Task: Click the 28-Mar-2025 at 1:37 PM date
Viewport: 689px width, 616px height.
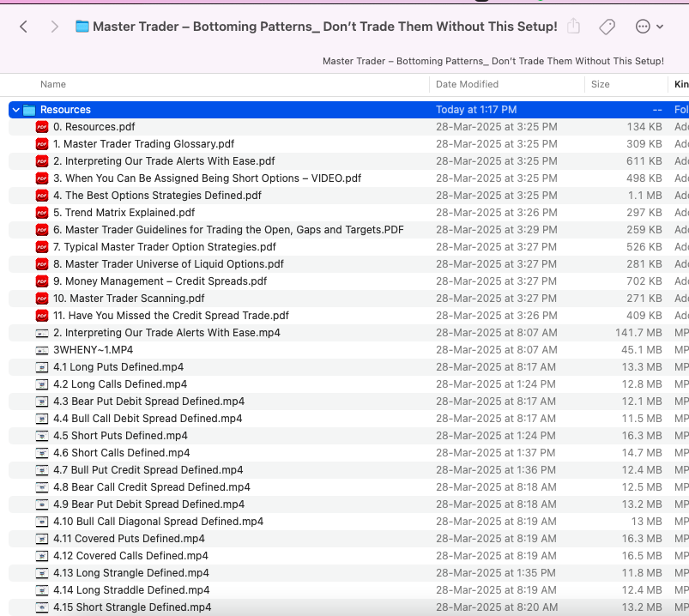Action: click(x=496, y=453)
